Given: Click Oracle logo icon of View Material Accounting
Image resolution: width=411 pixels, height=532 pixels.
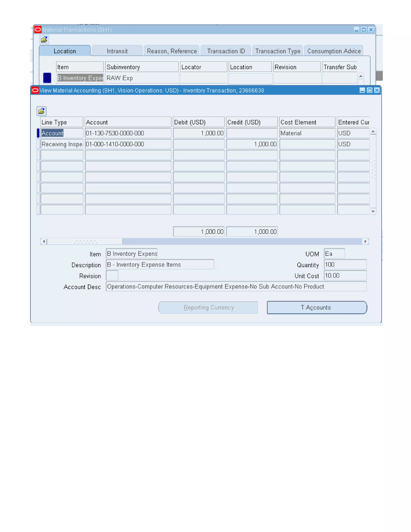Looking at the screenshot, I should (35, 91).
